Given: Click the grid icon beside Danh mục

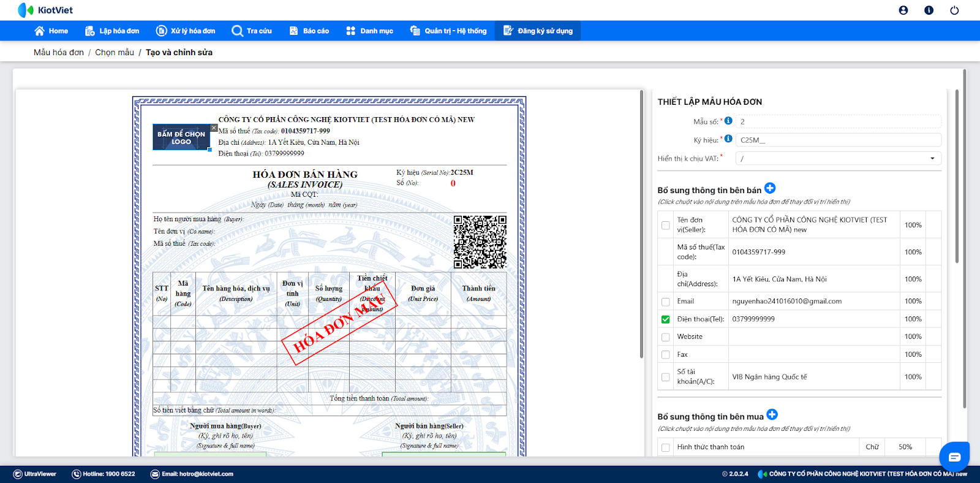Looking at the screenshot, I should coord(350,31).
